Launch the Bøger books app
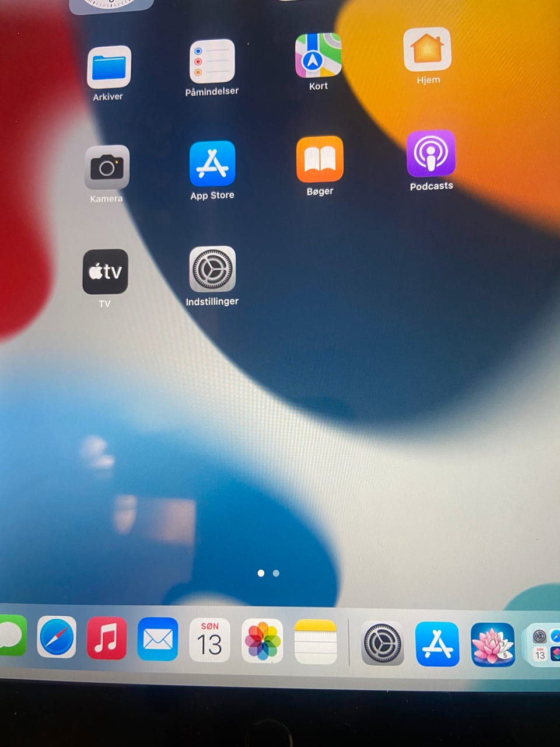 (x=320, y=159)
